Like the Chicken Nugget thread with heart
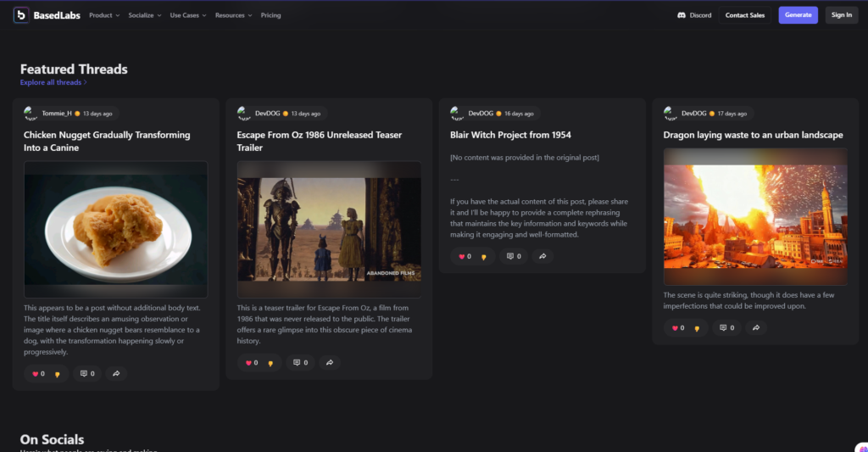Screen dimensions: 868x452 pyautogui.click(x=36, y=374)
